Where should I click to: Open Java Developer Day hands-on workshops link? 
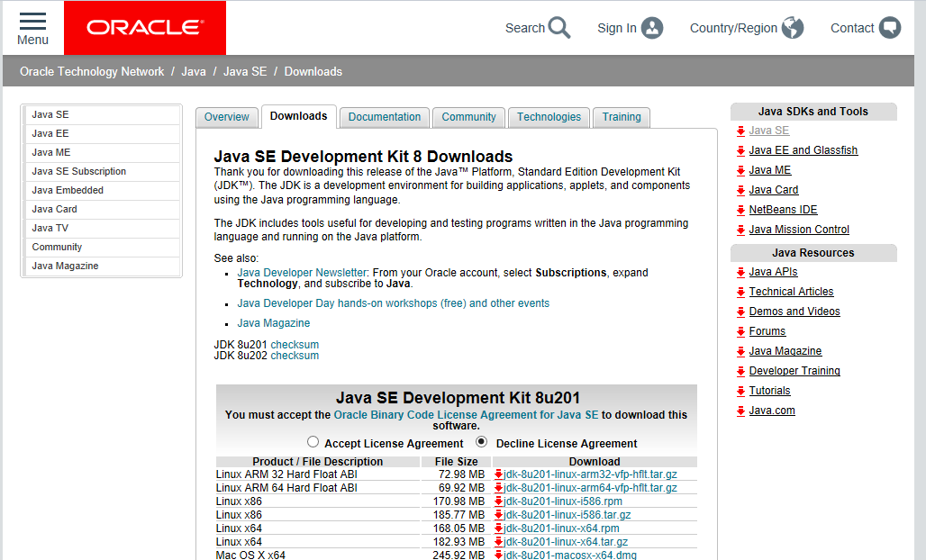coord(394,303)
